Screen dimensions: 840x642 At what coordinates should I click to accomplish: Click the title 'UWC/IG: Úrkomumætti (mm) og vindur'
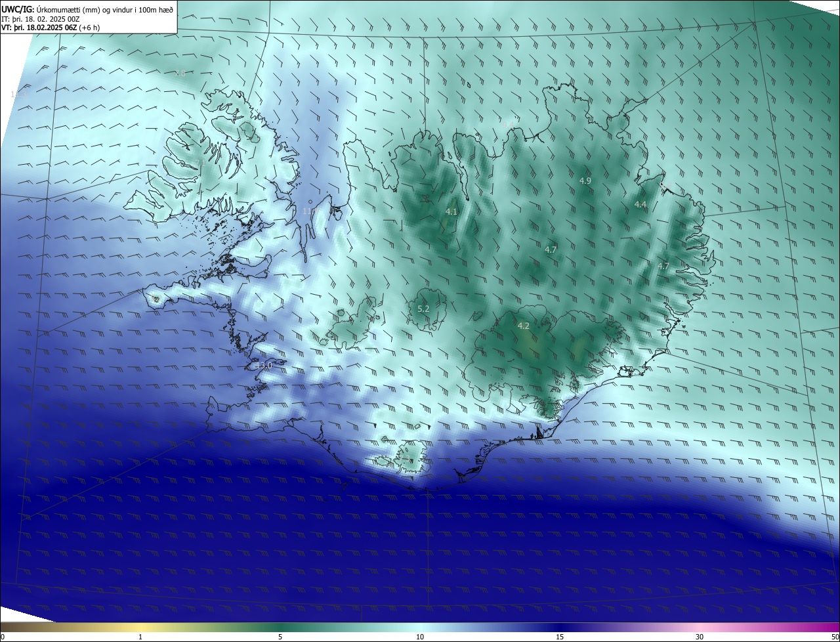click(87, 9)
